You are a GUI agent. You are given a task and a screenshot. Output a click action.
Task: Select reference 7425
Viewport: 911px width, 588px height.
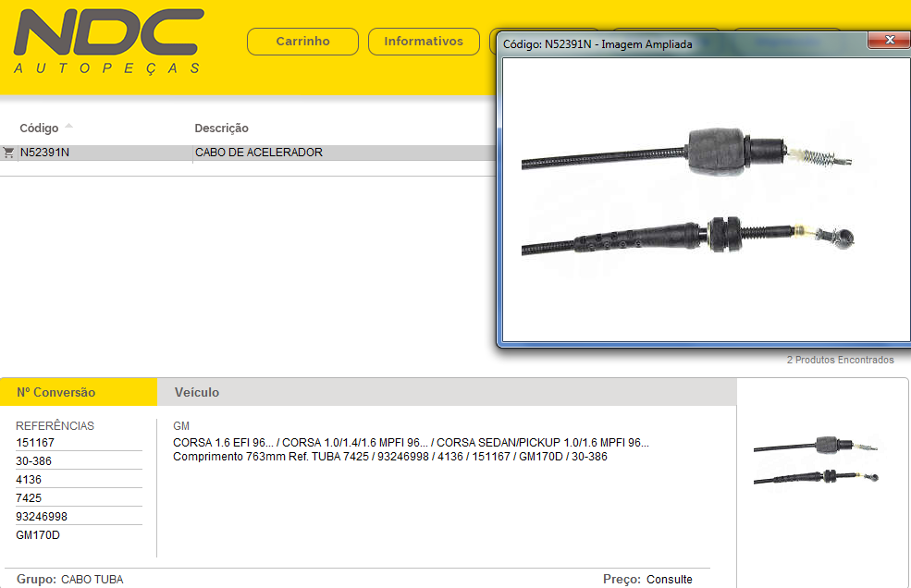click(x=29, y=498)
